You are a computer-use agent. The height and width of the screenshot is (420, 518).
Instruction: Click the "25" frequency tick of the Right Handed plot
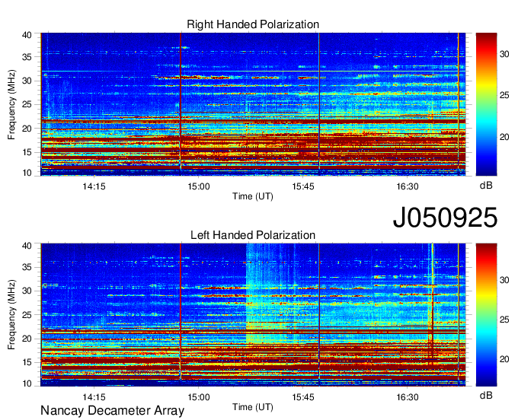point(27,104)
